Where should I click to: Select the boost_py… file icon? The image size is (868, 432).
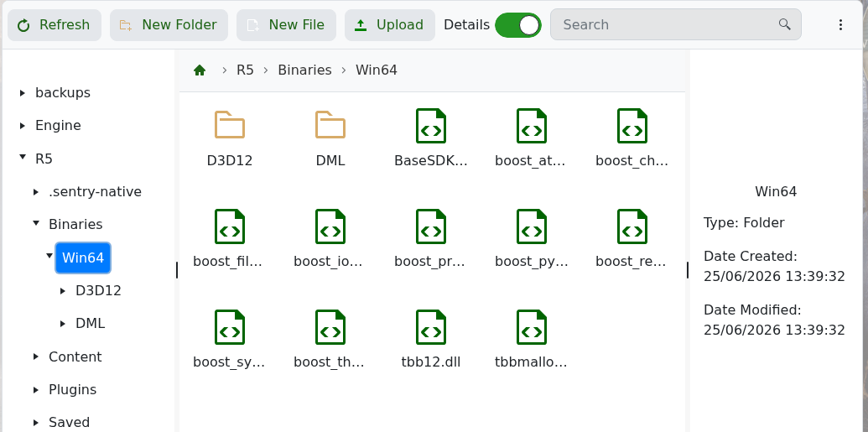(532, 226)
